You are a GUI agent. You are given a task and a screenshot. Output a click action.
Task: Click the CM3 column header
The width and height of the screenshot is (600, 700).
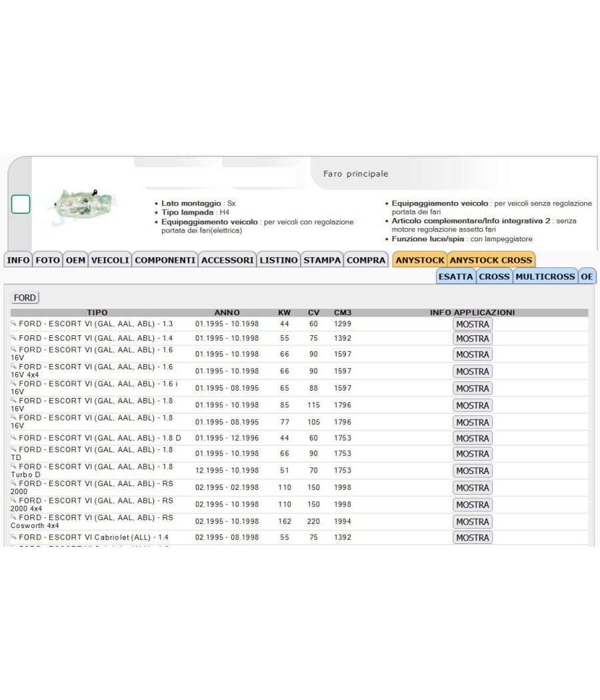[343, 313]
